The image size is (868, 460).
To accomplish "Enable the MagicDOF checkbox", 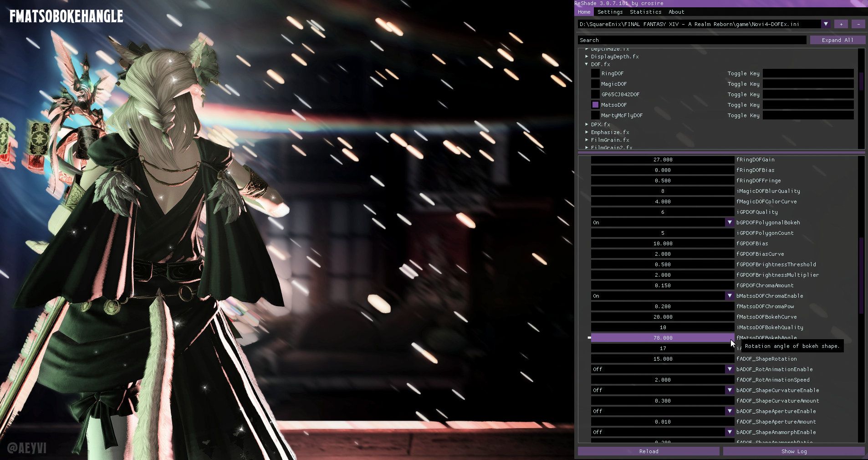I will pos(595,84).
